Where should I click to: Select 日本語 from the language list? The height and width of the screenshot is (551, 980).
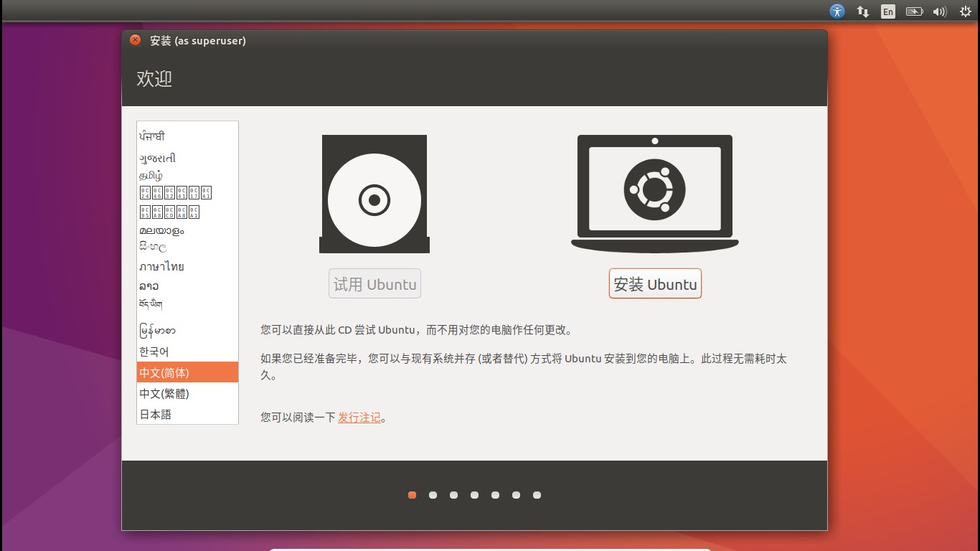[156, 414]
